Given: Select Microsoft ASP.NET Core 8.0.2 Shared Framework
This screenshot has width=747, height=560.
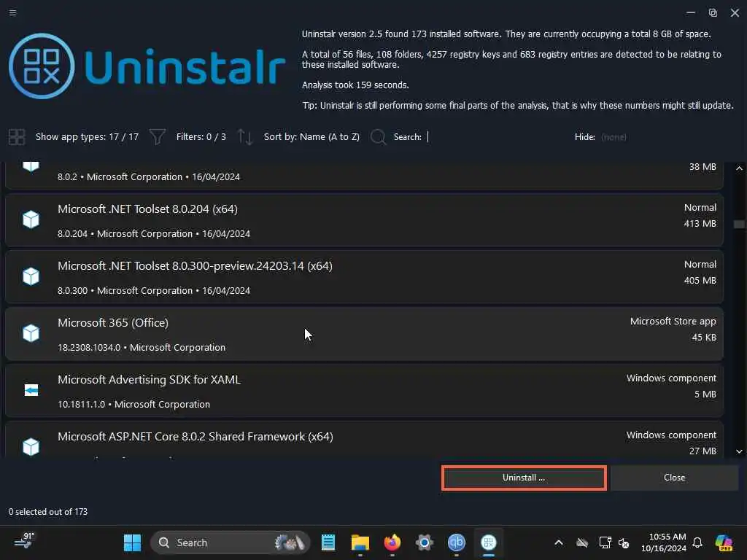Looking at the screenshot, I should [364, 440].
